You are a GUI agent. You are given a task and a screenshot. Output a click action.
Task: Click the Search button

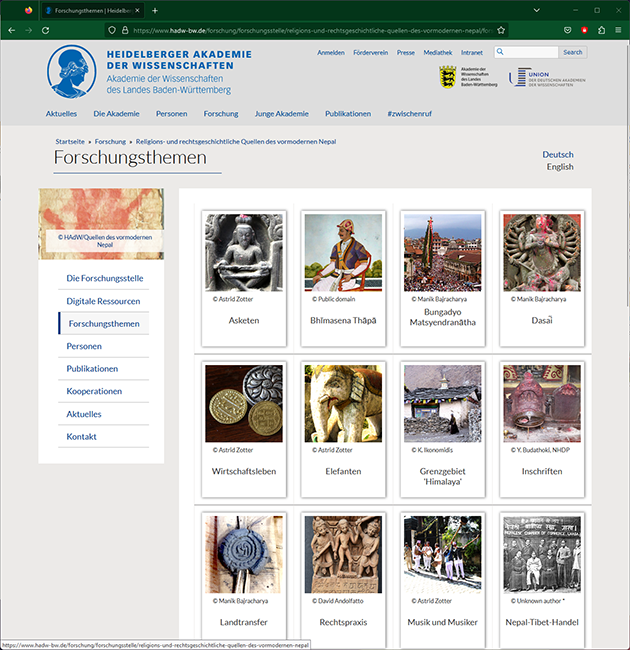[572, 52]
